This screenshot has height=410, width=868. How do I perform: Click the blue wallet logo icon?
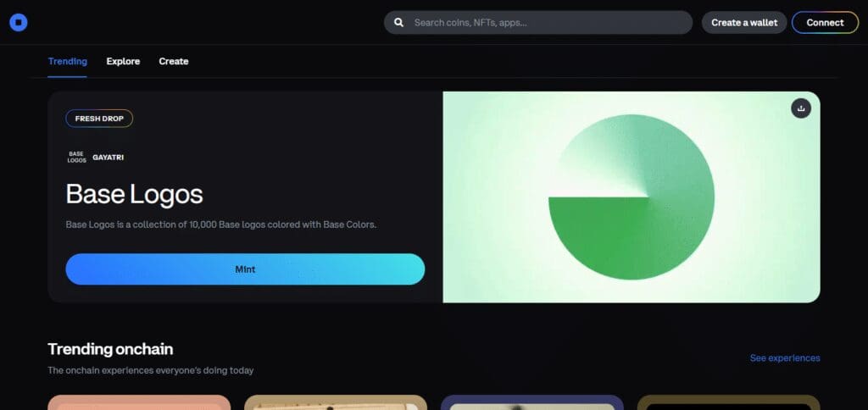(19, 23)
